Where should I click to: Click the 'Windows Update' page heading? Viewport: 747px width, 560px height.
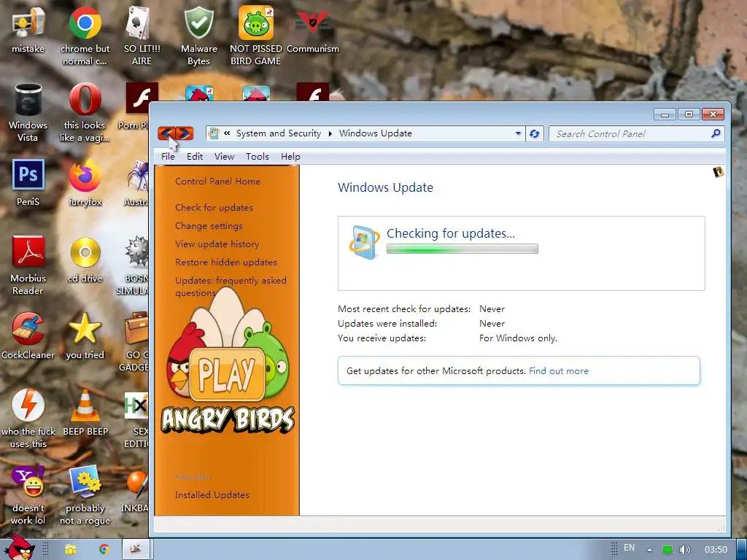click(385, 187)
